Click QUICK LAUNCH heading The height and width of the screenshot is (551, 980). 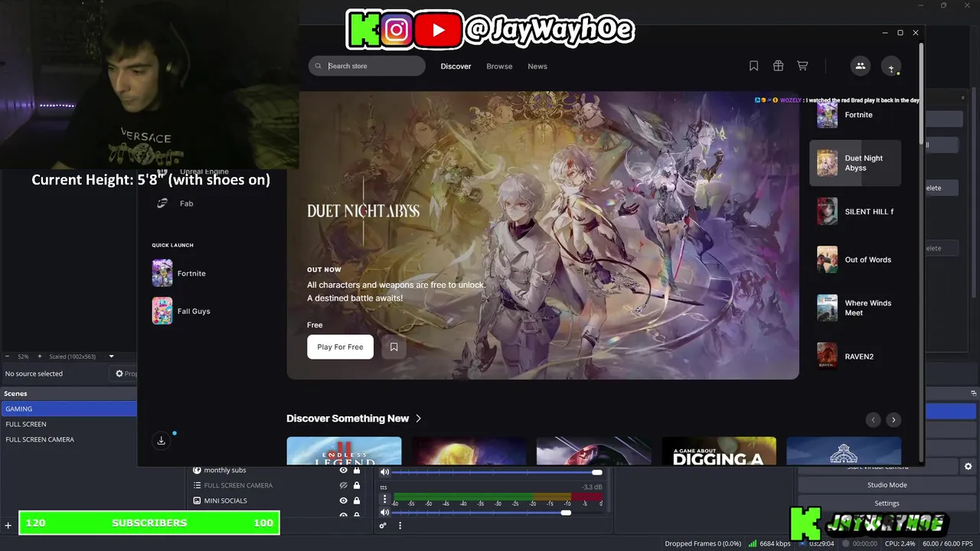172,245
